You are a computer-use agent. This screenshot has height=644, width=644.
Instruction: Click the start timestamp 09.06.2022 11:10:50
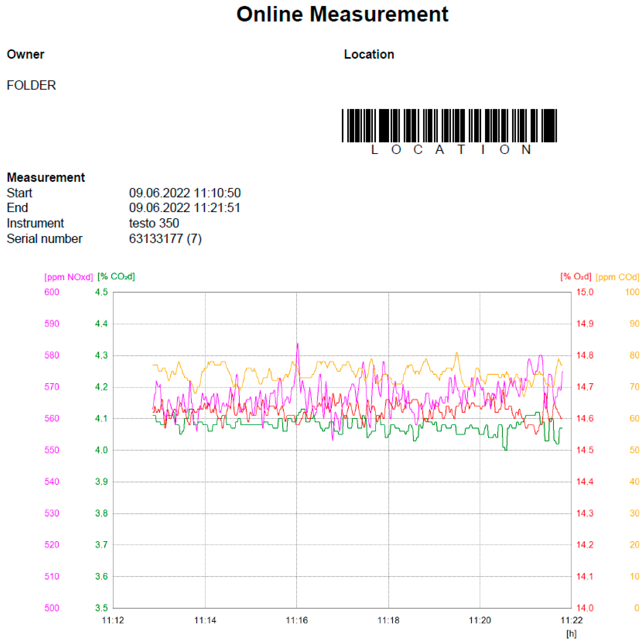185,193
